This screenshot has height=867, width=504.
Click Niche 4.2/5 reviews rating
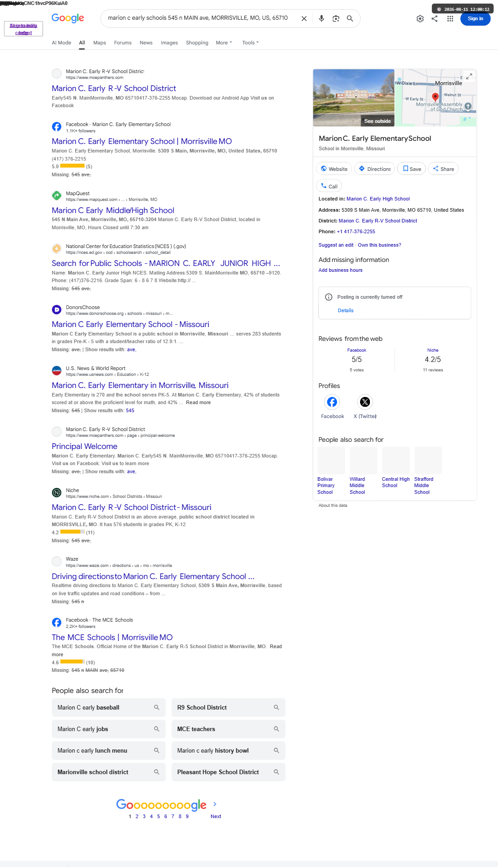coord(433,359)
